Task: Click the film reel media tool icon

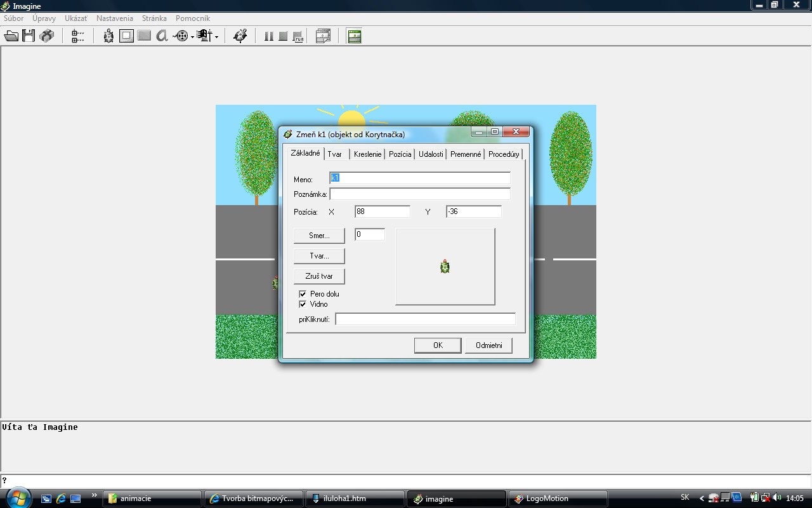Action: click(181, 36)
